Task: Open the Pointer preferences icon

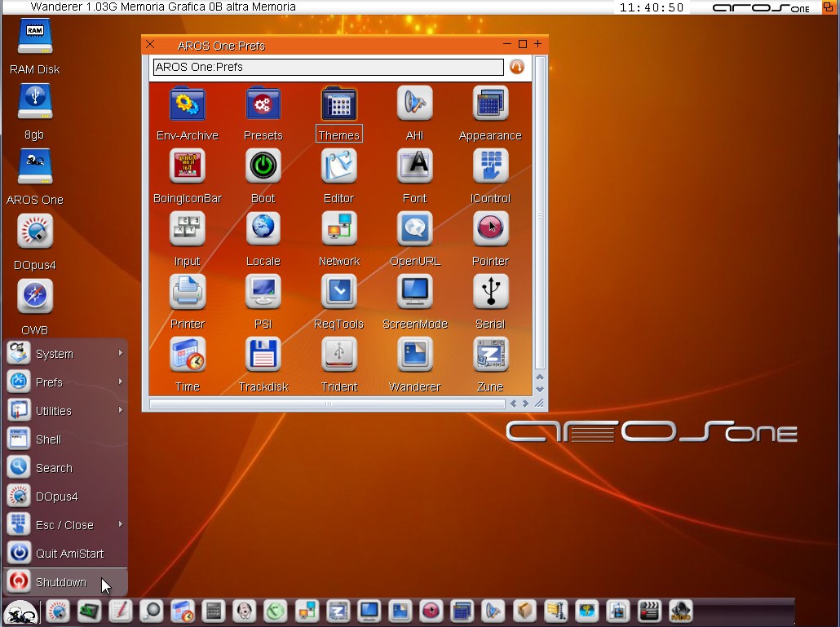Action: click(x=490, y=230)
